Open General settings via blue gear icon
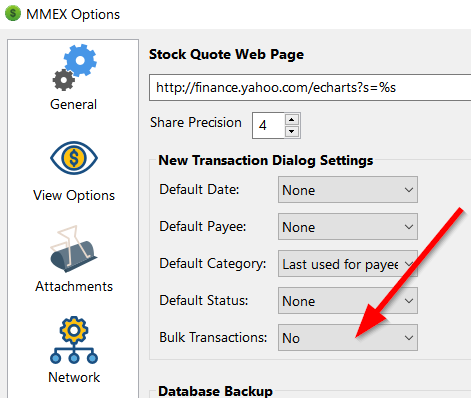 click(74, 67)
